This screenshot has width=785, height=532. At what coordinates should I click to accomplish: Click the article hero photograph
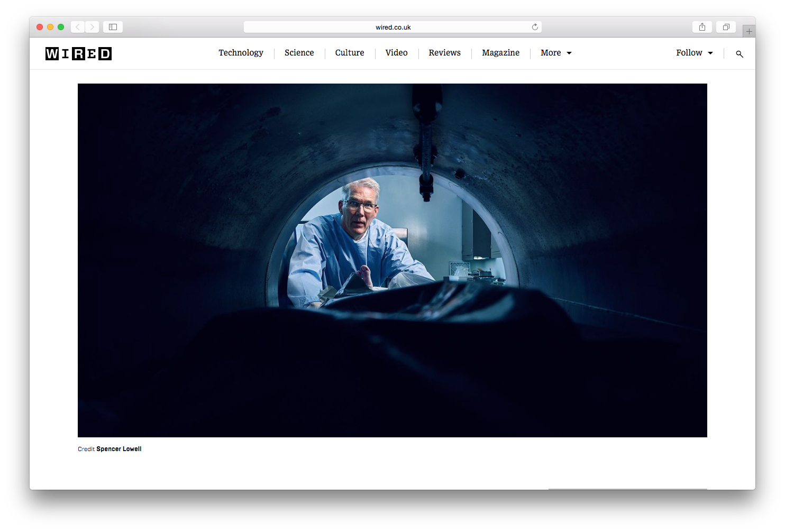392,260
